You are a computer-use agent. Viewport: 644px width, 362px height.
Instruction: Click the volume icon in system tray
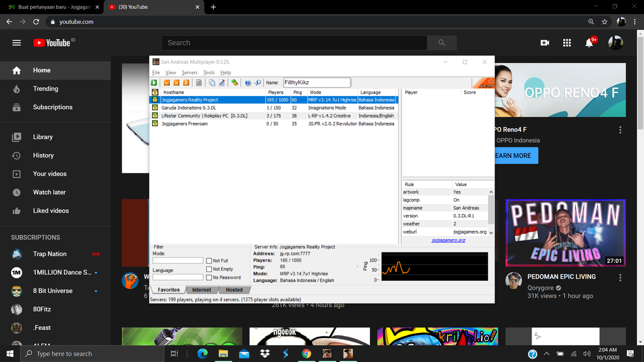point(586,354)
